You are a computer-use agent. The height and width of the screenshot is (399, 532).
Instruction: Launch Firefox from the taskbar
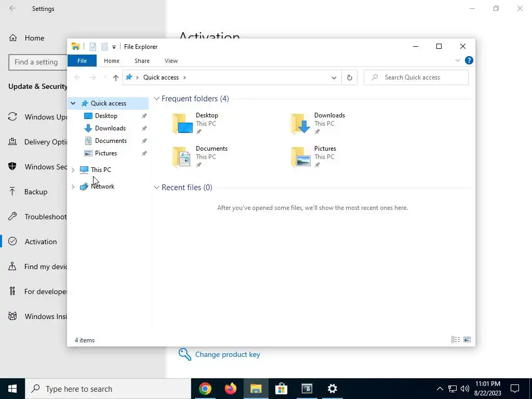(230, 389)
